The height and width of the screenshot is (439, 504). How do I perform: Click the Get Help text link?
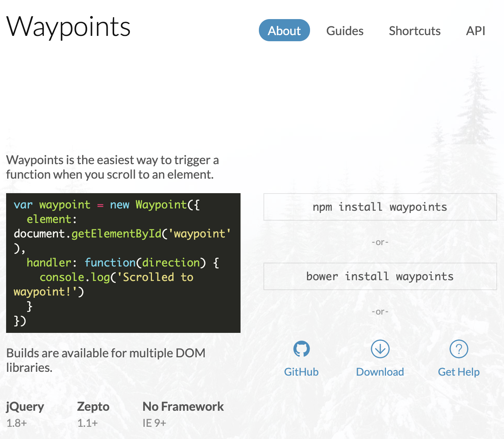tap(459, 372)
